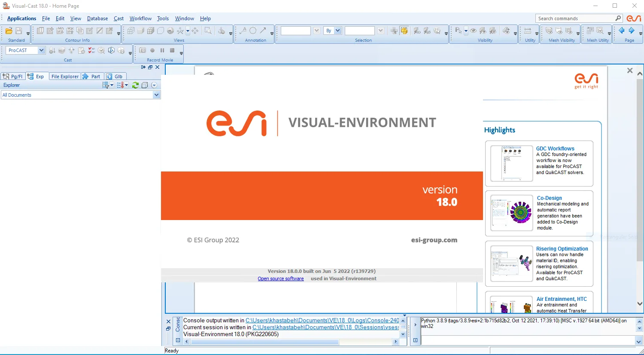This screenshot has height=355, width=644.
Task: Go to previous page with left arrow
Action: (621, 31)
